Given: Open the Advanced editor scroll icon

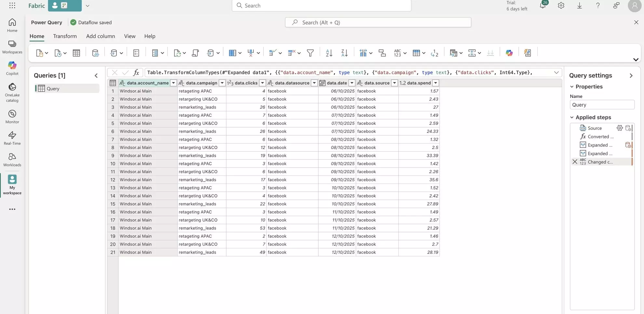Looking at the screenshot, I should (x=195, y=52).
